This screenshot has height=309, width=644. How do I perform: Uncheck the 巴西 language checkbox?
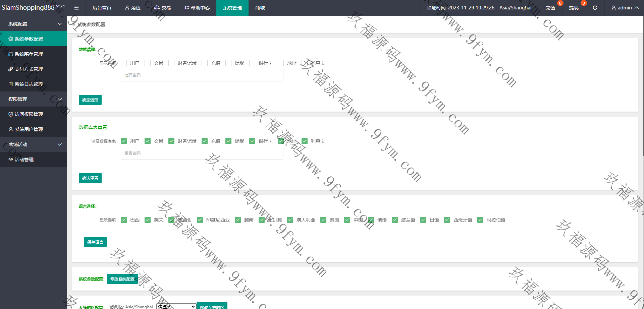pyautogui.click(x=124, y=220)
